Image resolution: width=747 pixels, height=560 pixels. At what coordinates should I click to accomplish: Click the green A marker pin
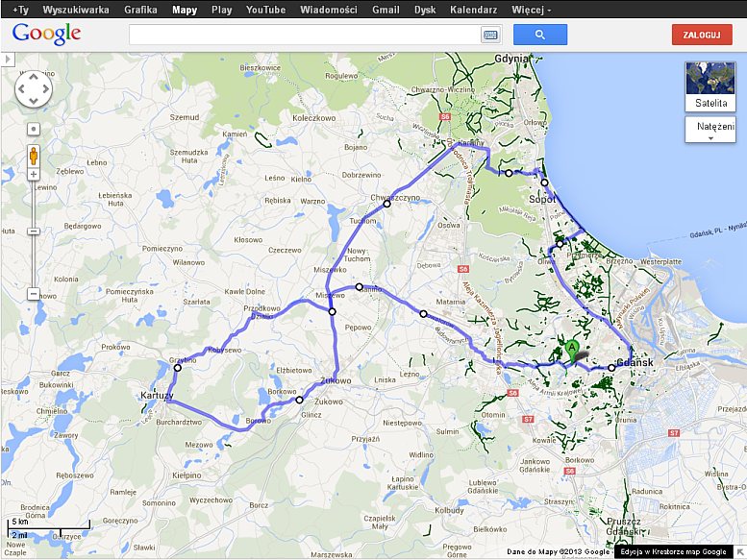[x=572, y=352]
